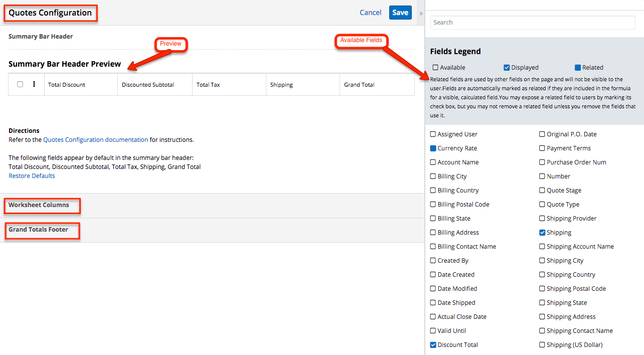Check the Quote Type field
The width and height of the screenshot is (644, 355).
[x=542, y=205]
